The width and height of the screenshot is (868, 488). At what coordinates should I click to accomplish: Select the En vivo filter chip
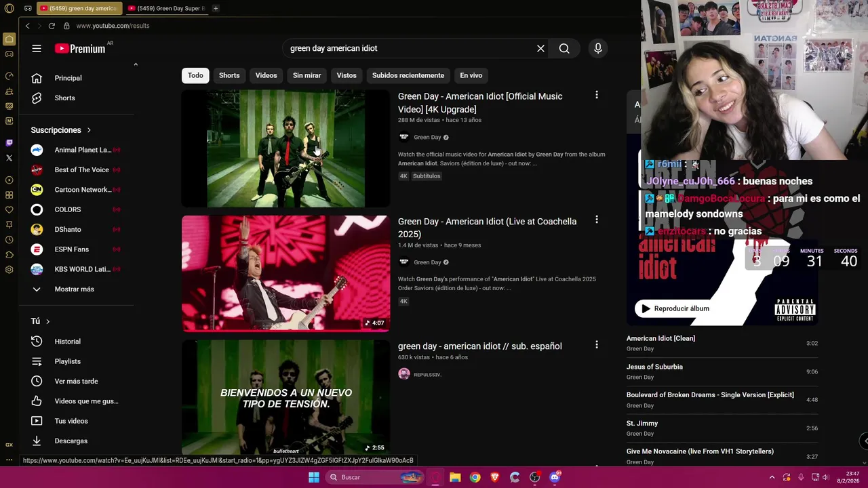pos(471,75)
